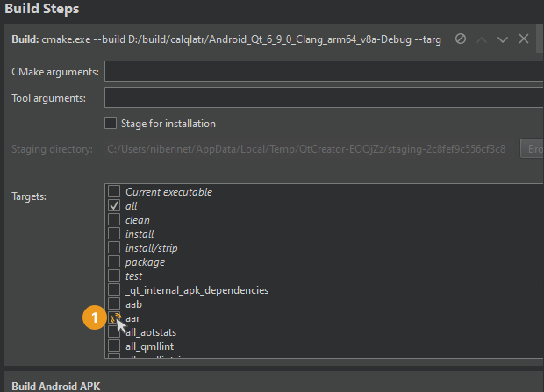Check the aar target checkbox

click(113, 318)
